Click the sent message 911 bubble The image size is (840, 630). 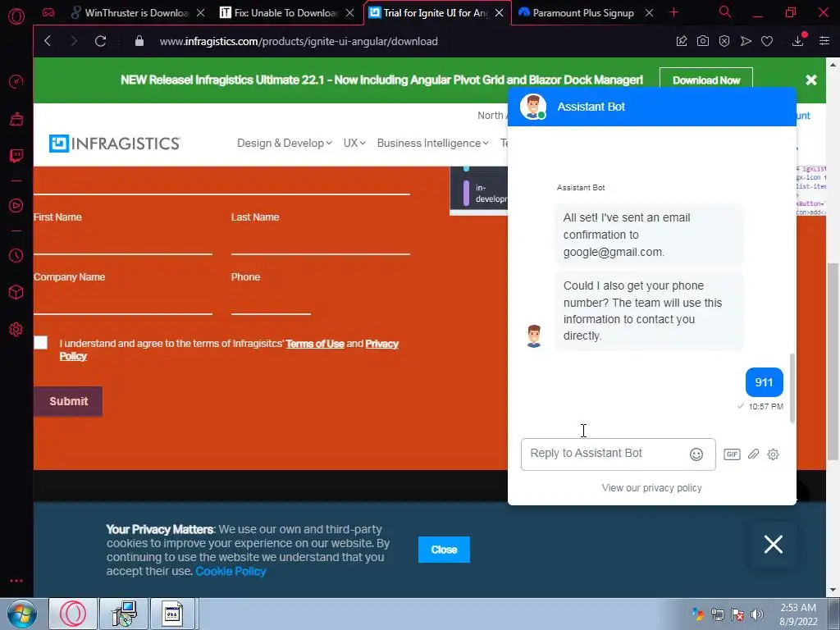click(764, 382)
